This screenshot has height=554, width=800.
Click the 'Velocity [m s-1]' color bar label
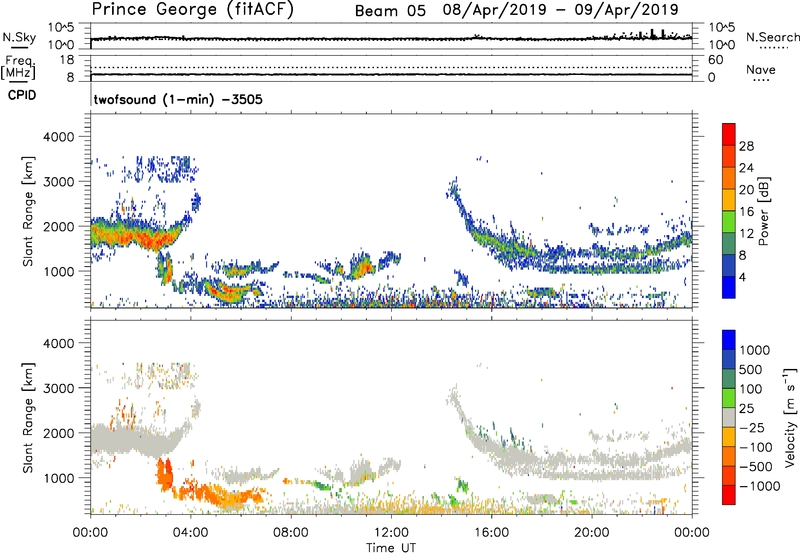[x=790, y=417]
